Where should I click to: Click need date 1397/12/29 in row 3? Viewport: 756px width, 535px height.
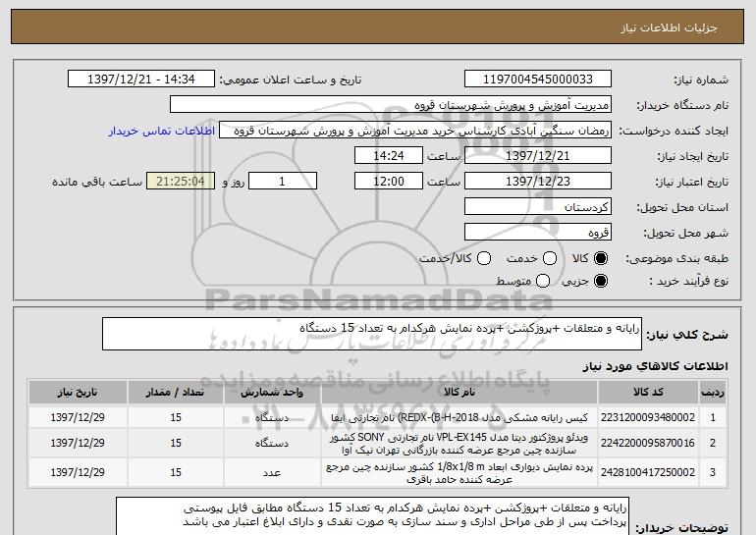78,472
